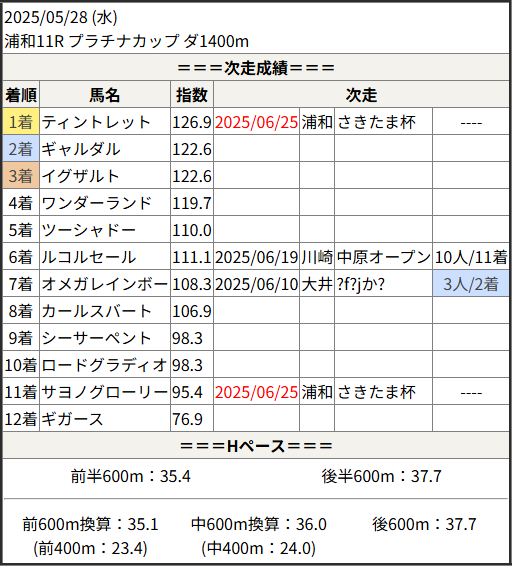Screen dimensions: 512x566
Task: Select the 1着 yellow placing cell
Action: (21, 122)
